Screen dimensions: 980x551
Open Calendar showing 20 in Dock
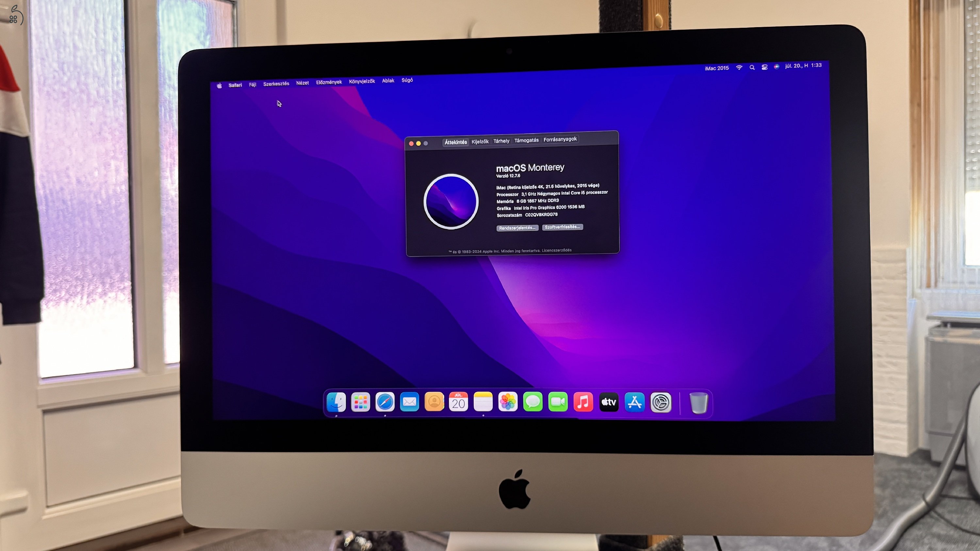click(458, 401)
